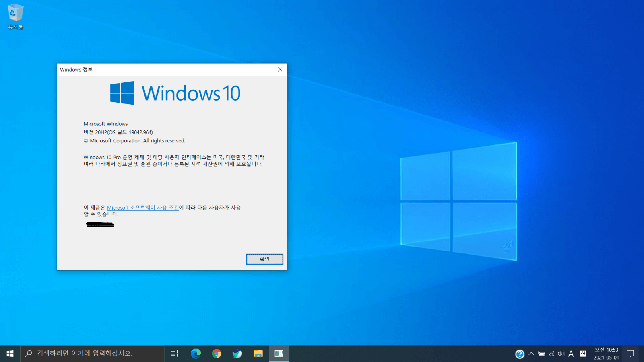This screenshot has height=362, width=644.
Task: Click the Windows logo in the dialog
Action: point(122,93)
